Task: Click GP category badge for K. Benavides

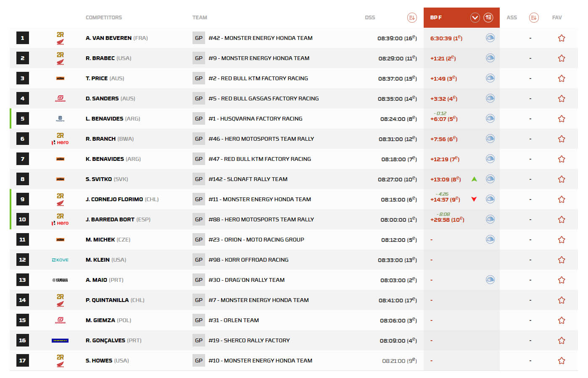Action: [199, 159]
